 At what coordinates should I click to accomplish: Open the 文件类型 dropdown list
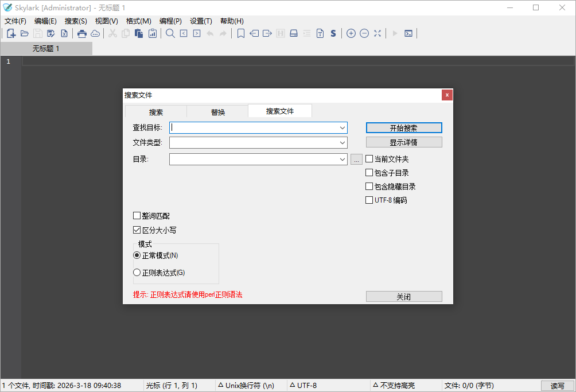coord(343,142)
